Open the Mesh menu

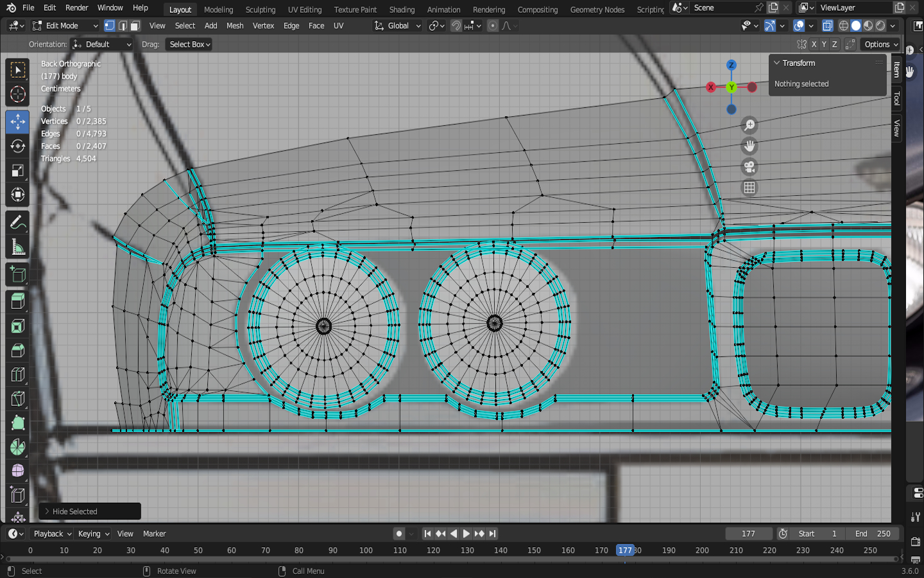point(235,26)
